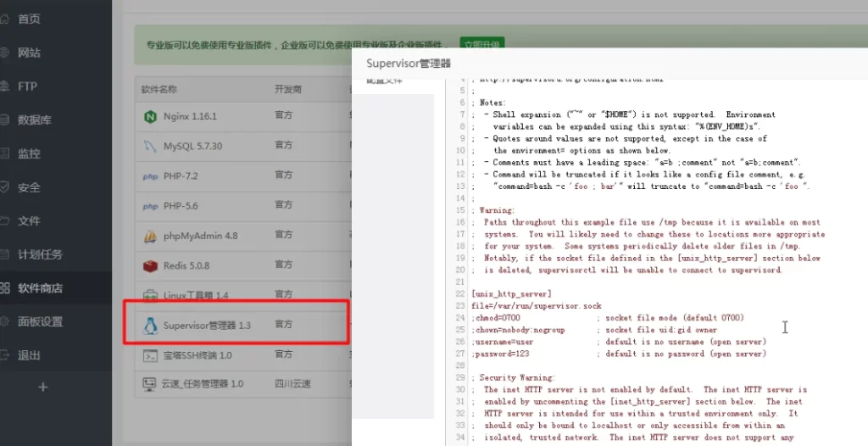The image size is (868, 446).
Task: Open 首页 in the sidebar
Action: pyautogui.click(x=29, y=20)
